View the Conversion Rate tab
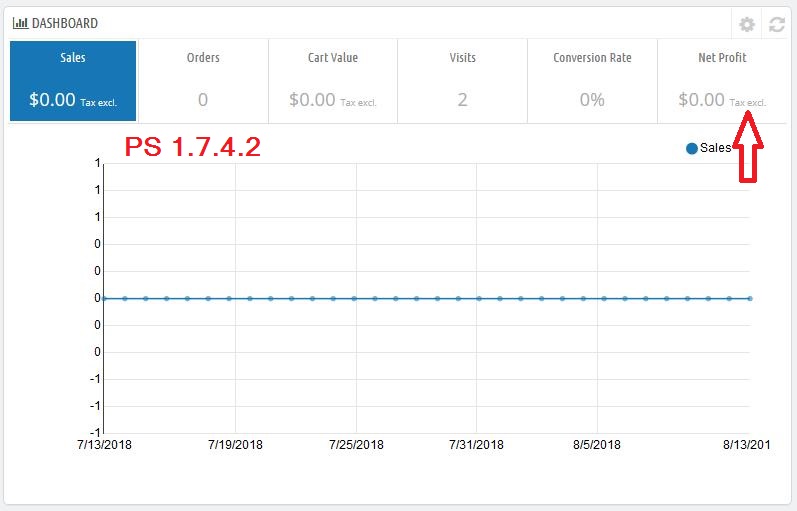The height and width of the screenshot is (511, 797). point(592,80)
